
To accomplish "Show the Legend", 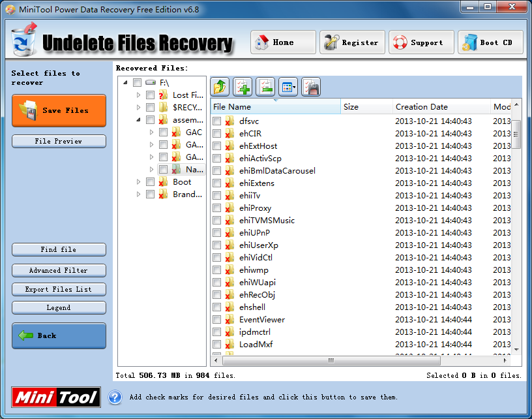I will click(x=59, y=307).
